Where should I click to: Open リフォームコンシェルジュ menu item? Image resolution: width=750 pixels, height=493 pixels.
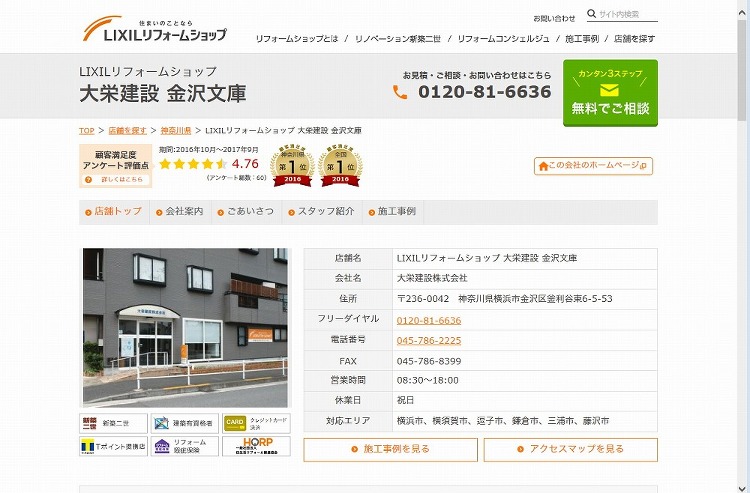pos(503,39)
